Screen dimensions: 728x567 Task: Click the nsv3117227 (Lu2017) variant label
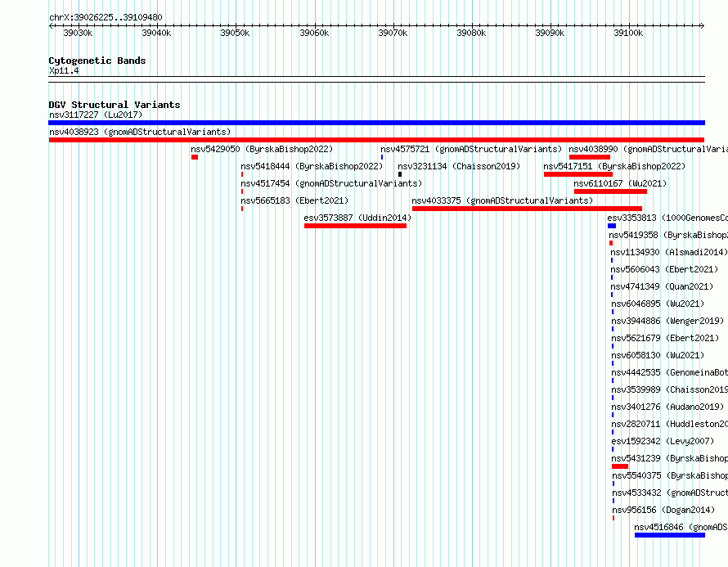click(x=96, y=115)
